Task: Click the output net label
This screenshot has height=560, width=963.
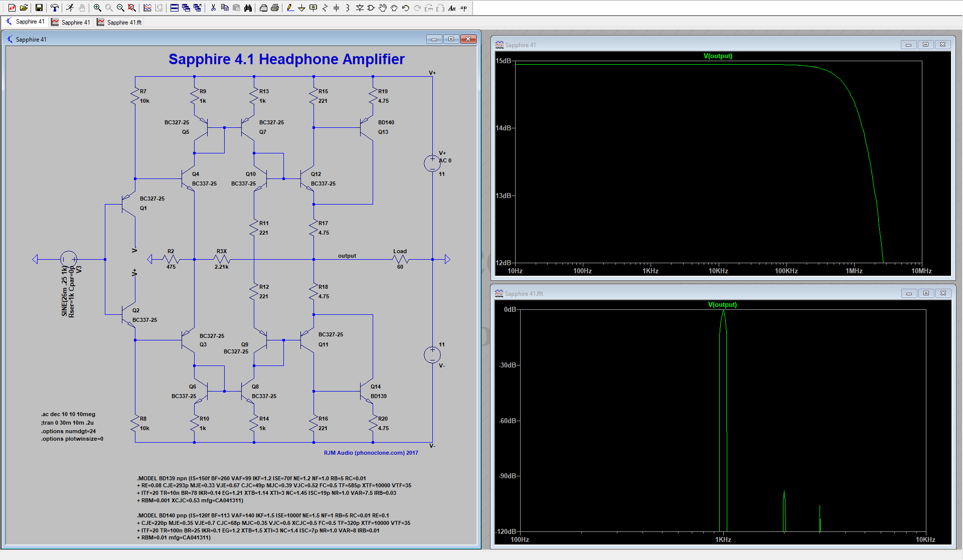Action: click(347, 256)
